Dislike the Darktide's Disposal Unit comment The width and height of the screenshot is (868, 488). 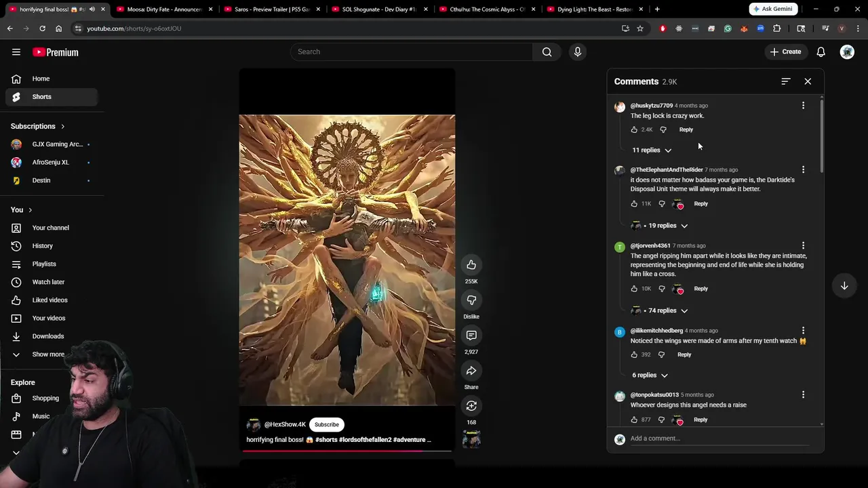tap(662, 203)
